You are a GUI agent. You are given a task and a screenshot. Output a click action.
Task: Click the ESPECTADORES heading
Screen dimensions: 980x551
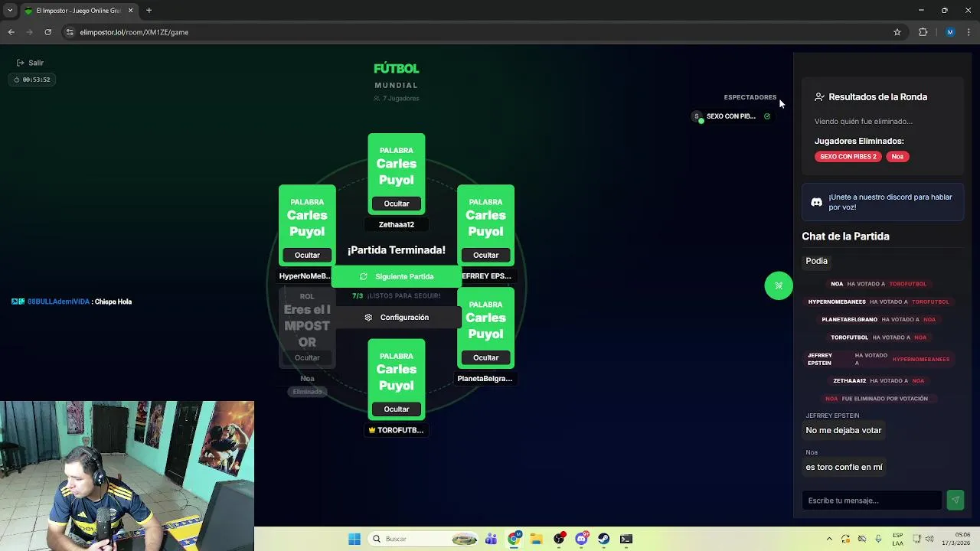click(750, 97)
